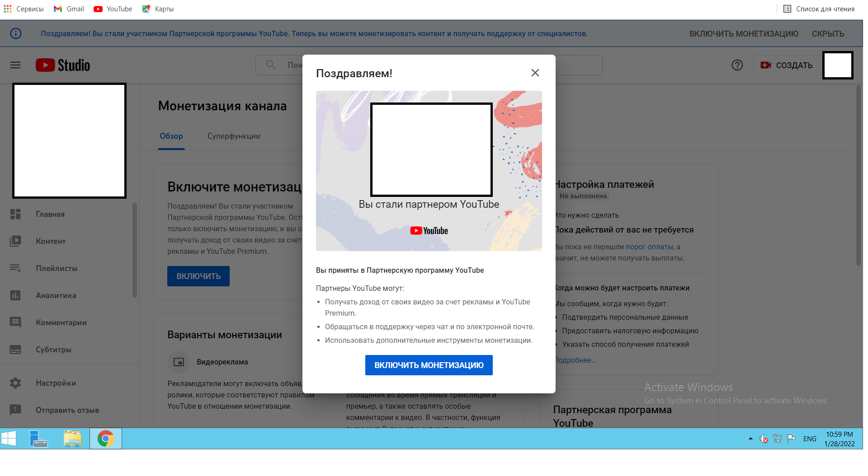Click the channel thumbnail in the sidebar
The height and width of the screenshot is (476, 868).
click(69, 140)
